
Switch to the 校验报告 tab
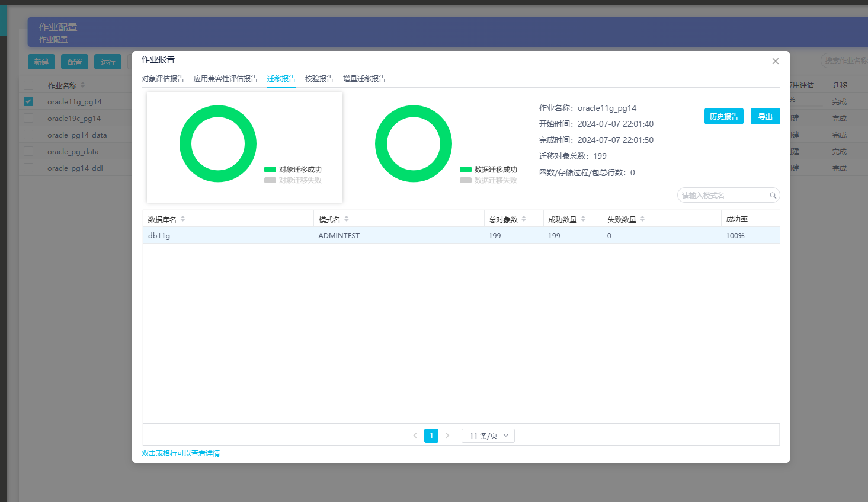pos(319,79)
